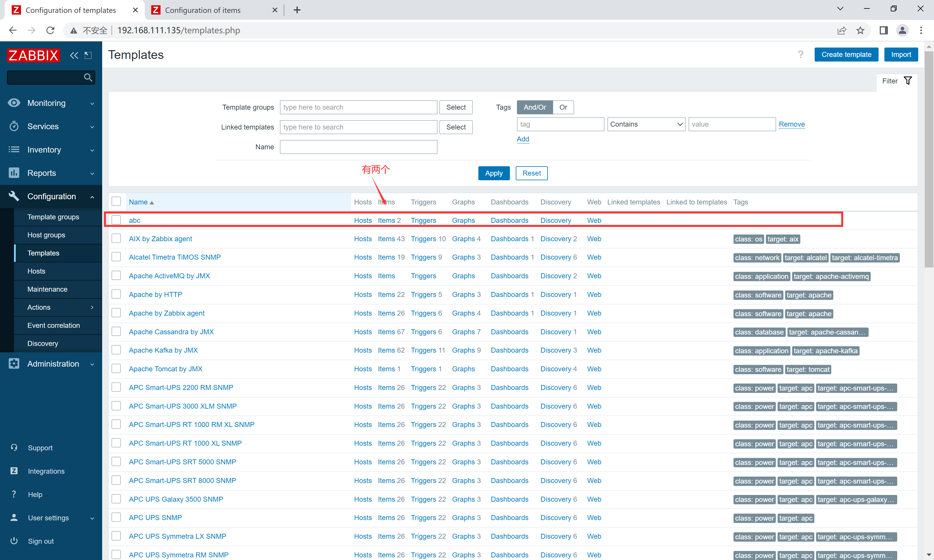934x560 pixels.
Task: Select the Alcatel Timetra TiMOS SNMP checkbox
Action: [116, 257]
